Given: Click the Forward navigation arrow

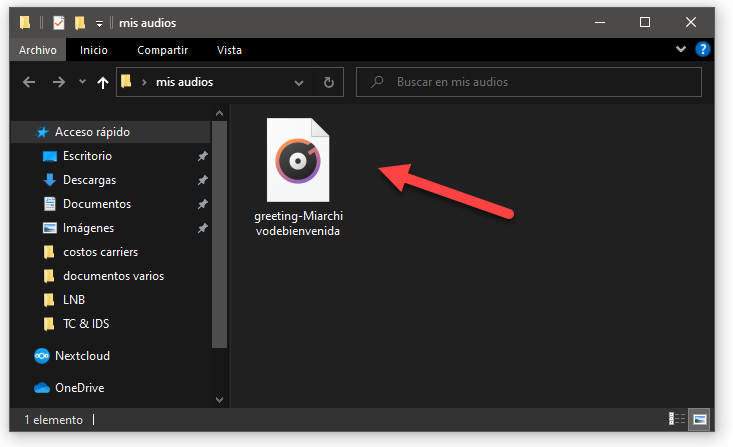Looking at the screenshot, I should [58, 82].
